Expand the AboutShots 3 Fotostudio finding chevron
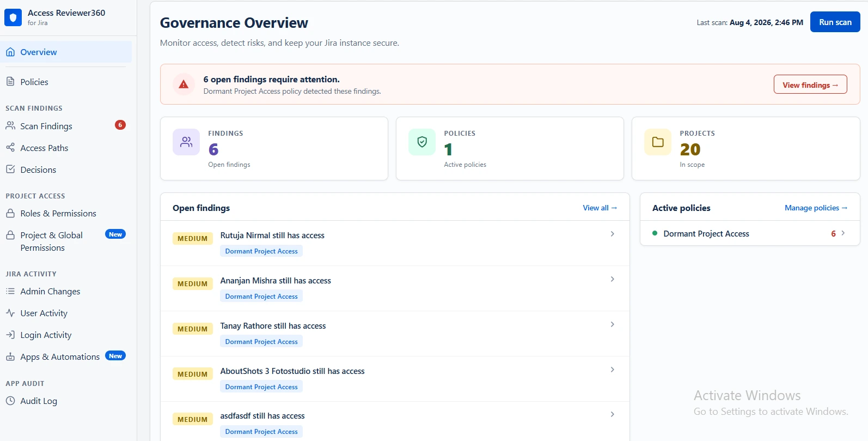The width and height of the screenshot is (868, 441). 613,370
